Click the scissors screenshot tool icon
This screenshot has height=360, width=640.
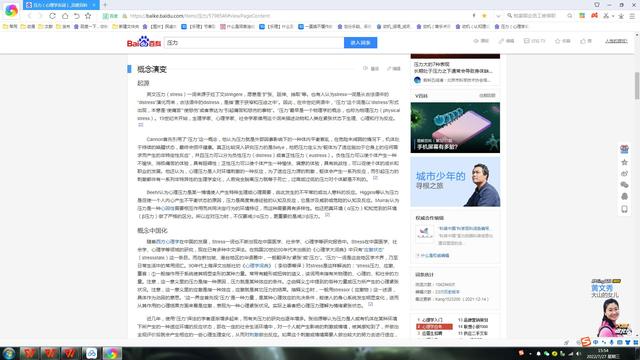tap(606, 16)
